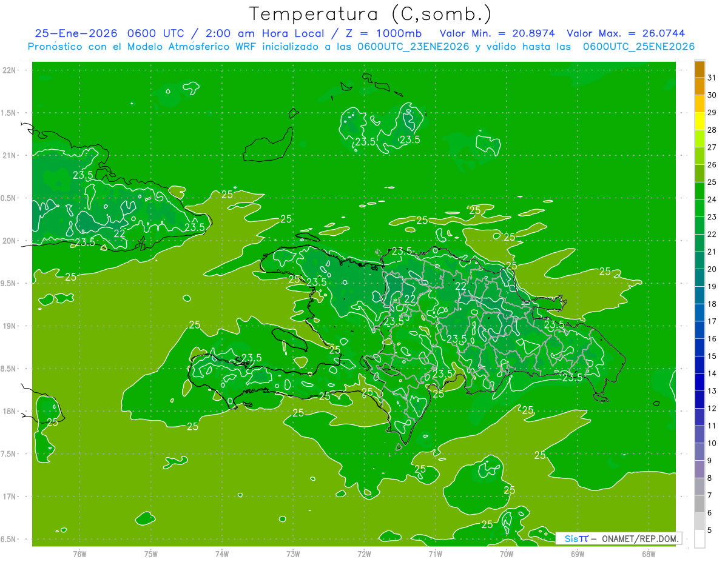Viewport: 728px width, 562px height.
Task: Click the '70W' longitude axis label
Action: (507, 554)
